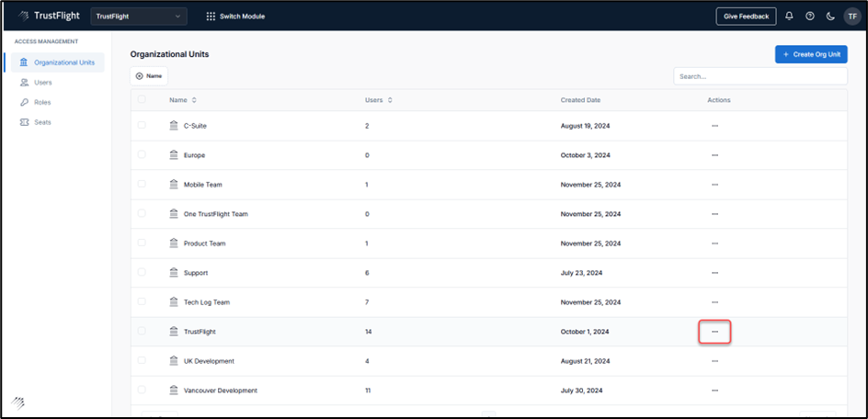Click the TrustFlight logo in header
This screenshot has height=419, width=868.
pos(49,16)
